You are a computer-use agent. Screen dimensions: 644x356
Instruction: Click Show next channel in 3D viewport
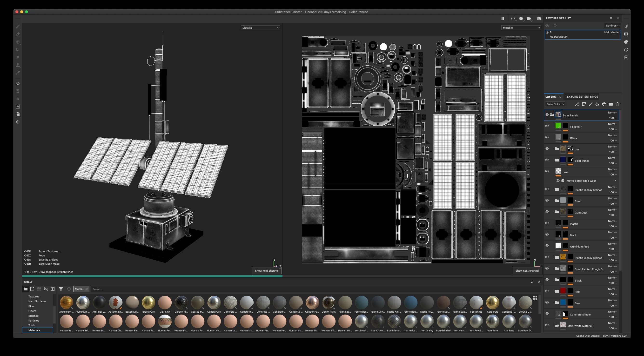click(266, 270)
